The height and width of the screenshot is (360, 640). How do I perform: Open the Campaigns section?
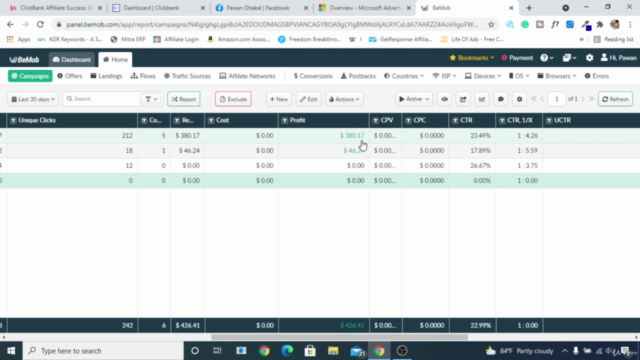pyautogui.click(x=30, y=76)
